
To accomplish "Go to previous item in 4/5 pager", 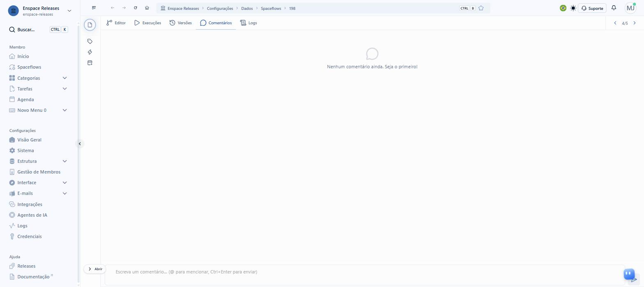I will (615, 23).
